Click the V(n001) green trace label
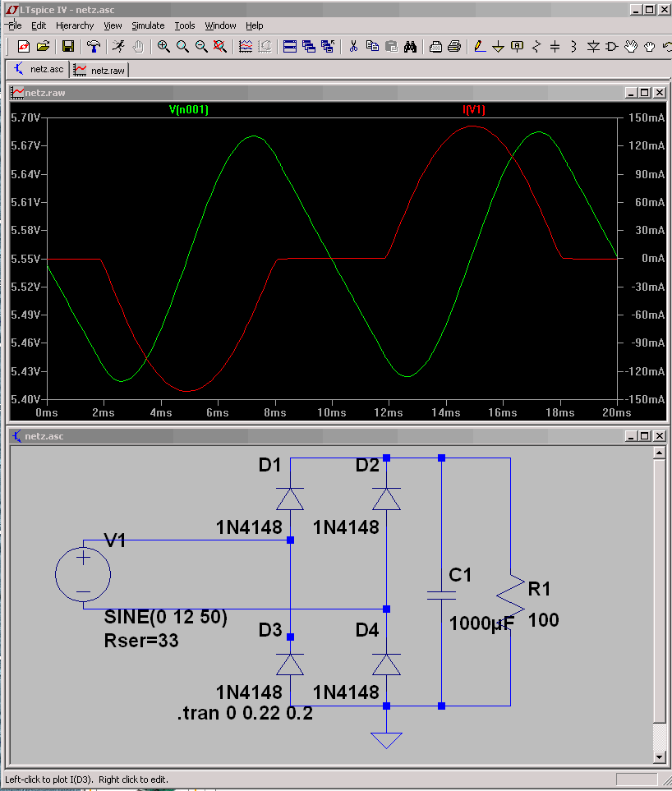The height and width of the screenshot is (791, 672). (189, 109)
